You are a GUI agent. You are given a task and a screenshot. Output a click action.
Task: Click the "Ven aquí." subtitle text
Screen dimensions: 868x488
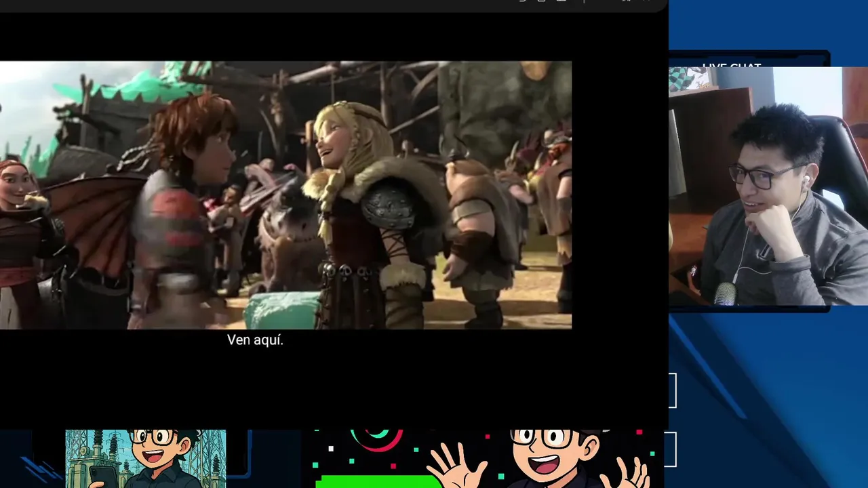coord(255,340)
